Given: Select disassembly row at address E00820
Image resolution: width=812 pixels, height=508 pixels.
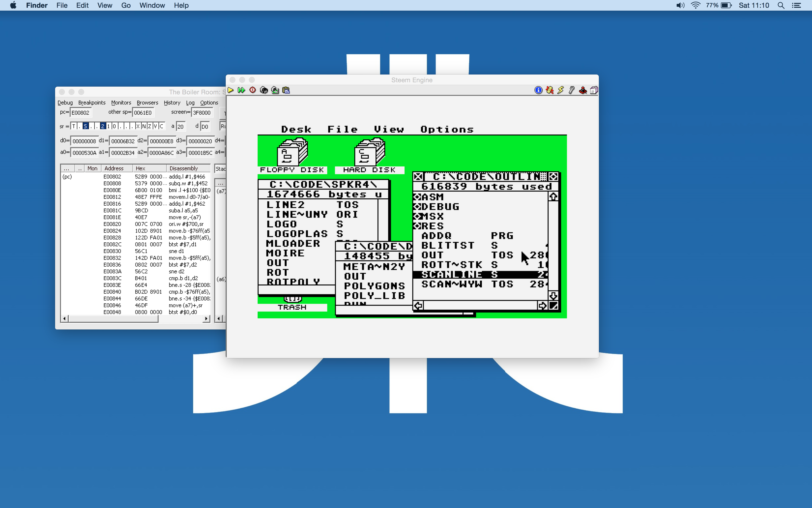Looking at the screenshot, I should (x=136, y=224).
